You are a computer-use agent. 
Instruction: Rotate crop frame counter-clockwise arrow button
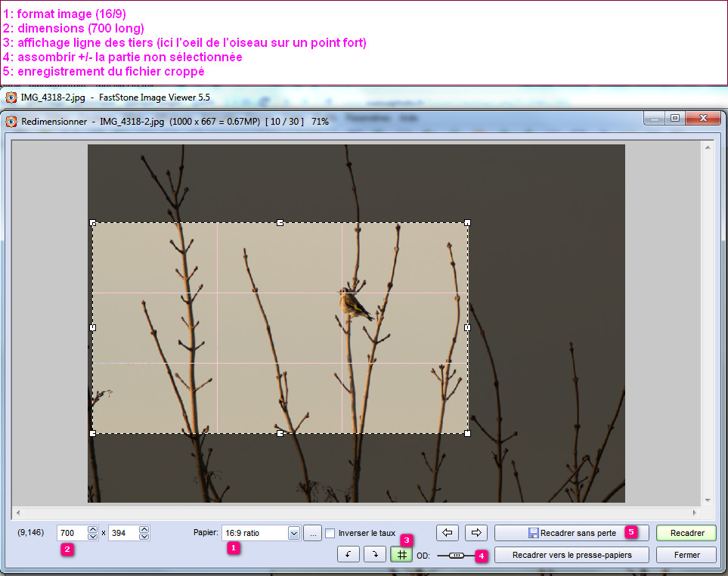point(349,555)
